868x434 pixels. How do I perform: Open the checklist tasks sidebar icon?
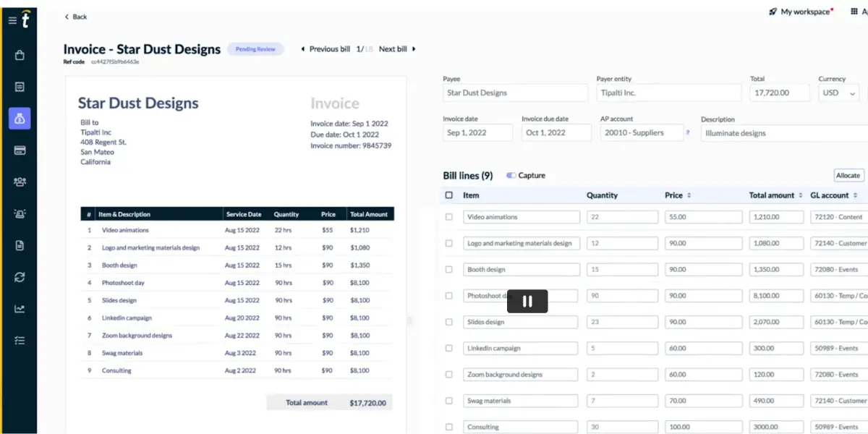(x=20, y=340)
